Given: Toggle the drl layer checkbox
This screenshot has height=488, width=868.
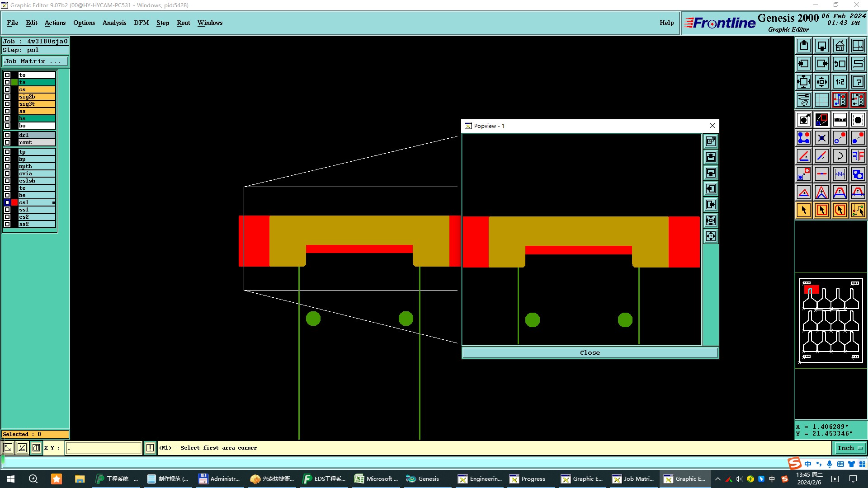Looking at the screenshot, I should pyautogui.click(x=7, y=135).
